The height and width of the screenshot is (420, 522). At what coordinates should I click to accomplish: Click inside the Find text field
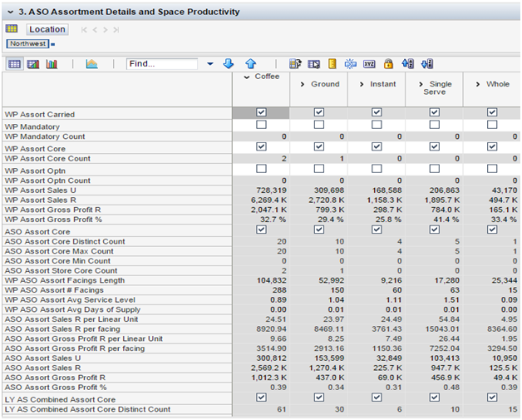pyautogui.click(x=161, y=64)
